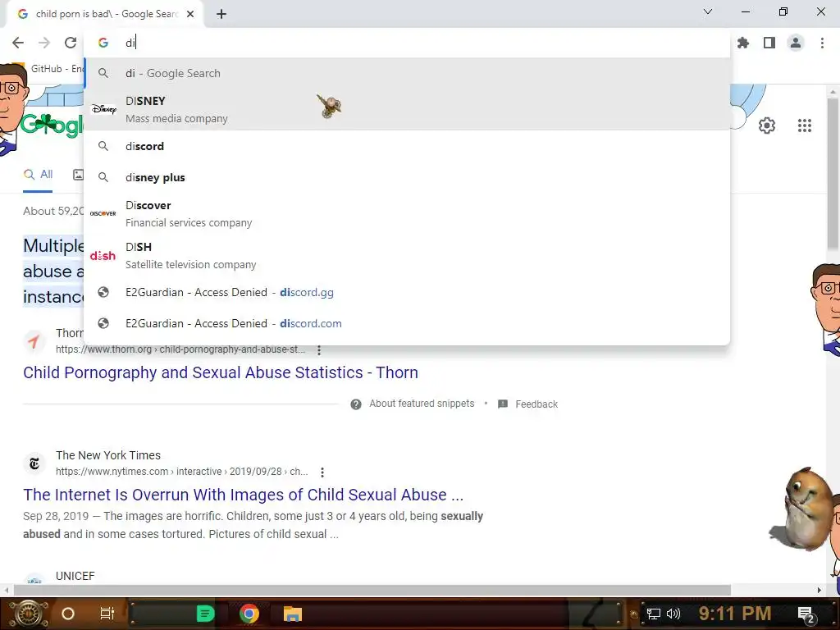The image size is (840, 630).
Task: Send snippet Feedback
Action: click(536, 404)
